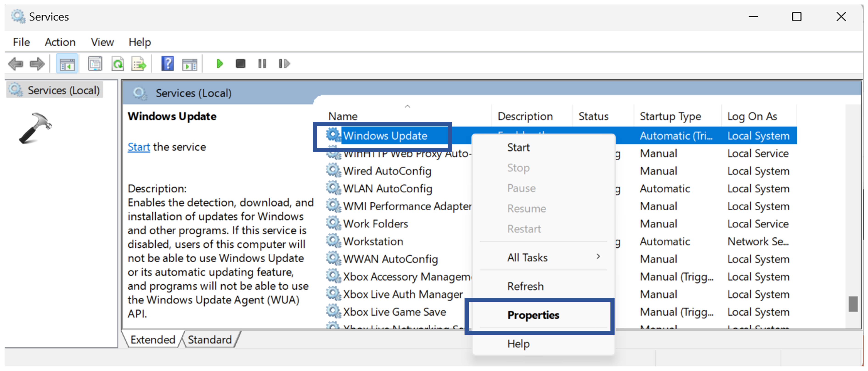Toggle Show/Hide Console Tree toolbar icon
Image resolution: width=868 pixels, height=371 pixels.
coord(67,64)
